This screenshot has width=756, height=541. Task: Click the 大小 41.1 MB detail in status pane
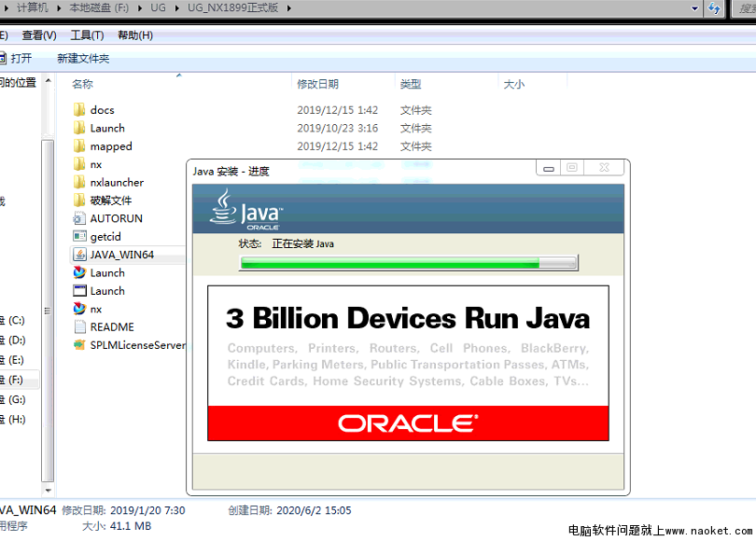point(117,525)
